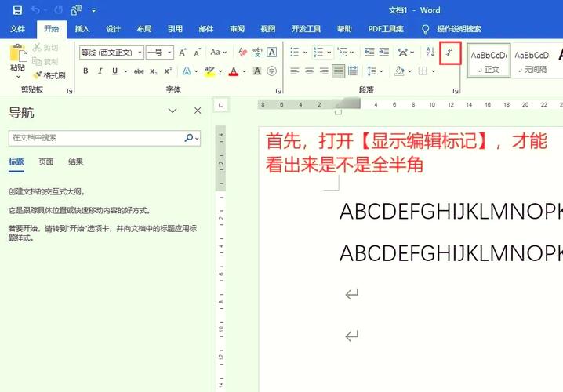Switch to Developer (开发工具) tab
The image size is (563, 392).
pos(306,29)
